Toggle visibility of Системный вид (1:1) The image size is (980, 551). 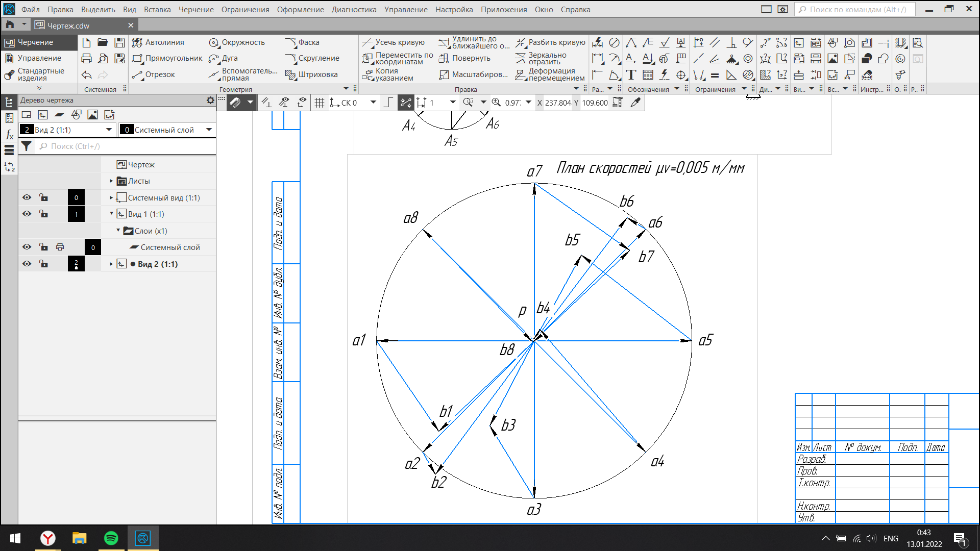(x=27, y=197)
